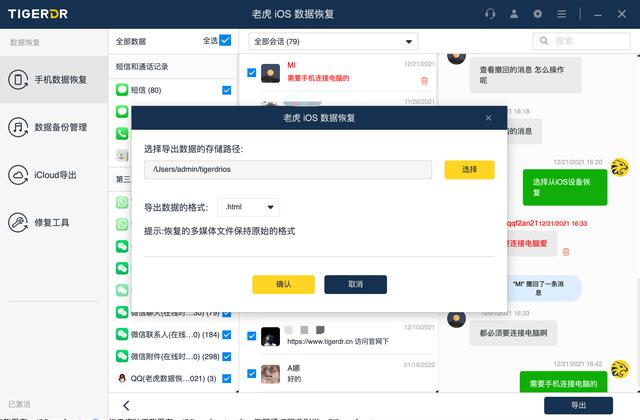Click the A娜 conversation name
Screen dimensions: 640x420
pyautogui.click(x=293, y=368)
